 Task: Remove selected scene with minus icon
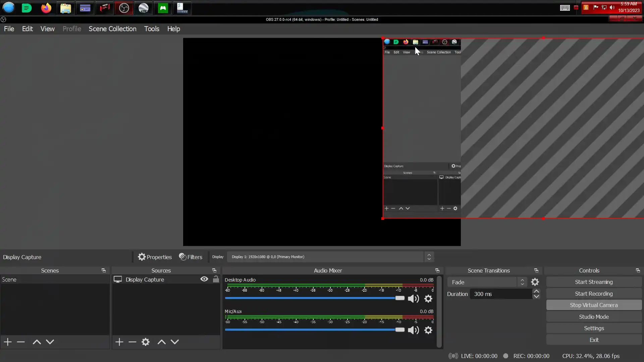(x=21, y=342)
